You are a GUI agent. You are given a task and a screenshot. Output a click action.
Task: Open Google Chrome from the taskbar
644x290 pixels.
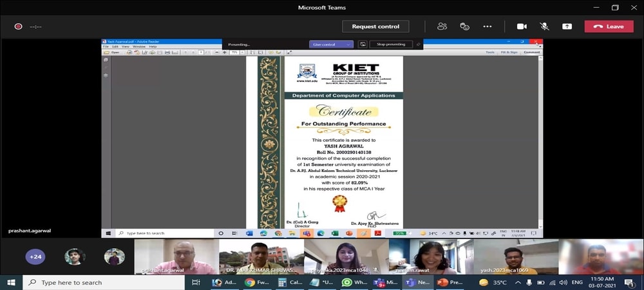(250, 282)
